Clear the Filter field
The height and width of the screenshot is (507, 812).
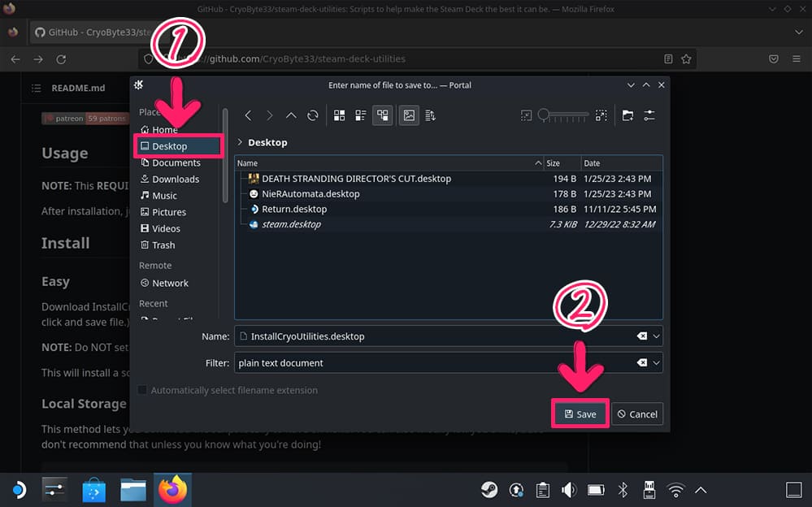point(641,363)
